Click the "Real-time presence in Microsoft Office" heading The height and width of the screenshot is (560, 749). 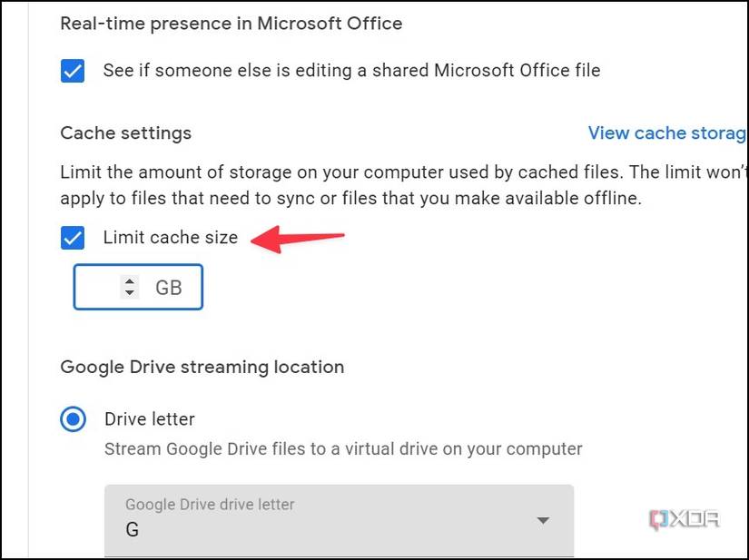[232, 24]
